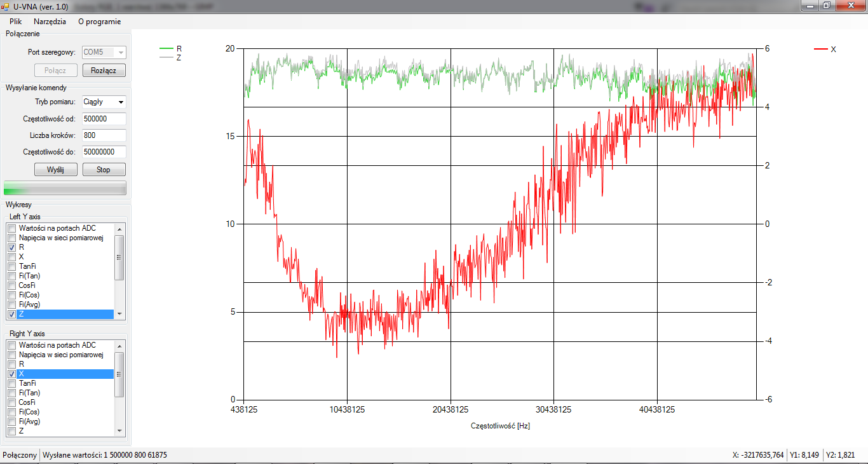
Task: Click the Wyślij button
Action: 55,170
